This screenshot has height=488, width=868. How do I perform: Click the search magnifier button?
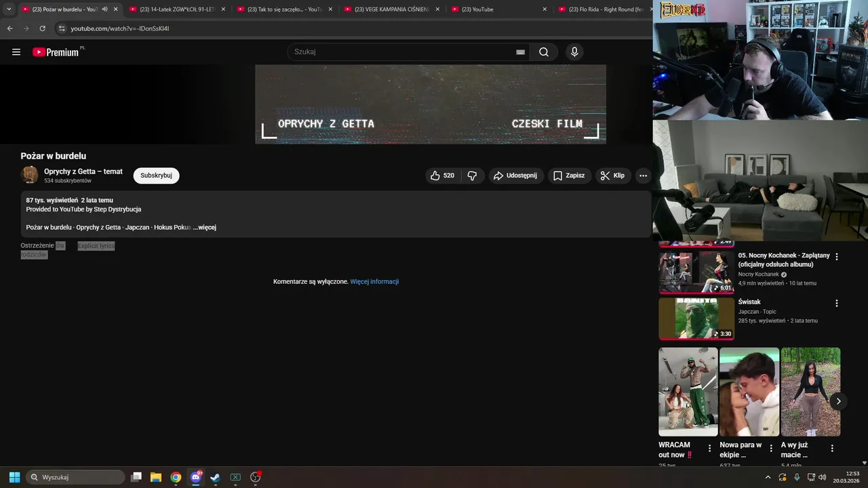point(544,52)
